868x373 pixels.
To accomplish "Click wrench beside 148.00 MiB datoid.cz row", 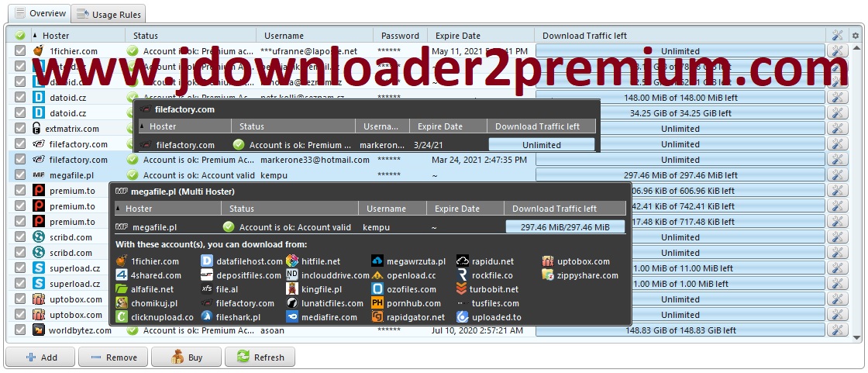I will pyautogui.click(x=837, y=98).
